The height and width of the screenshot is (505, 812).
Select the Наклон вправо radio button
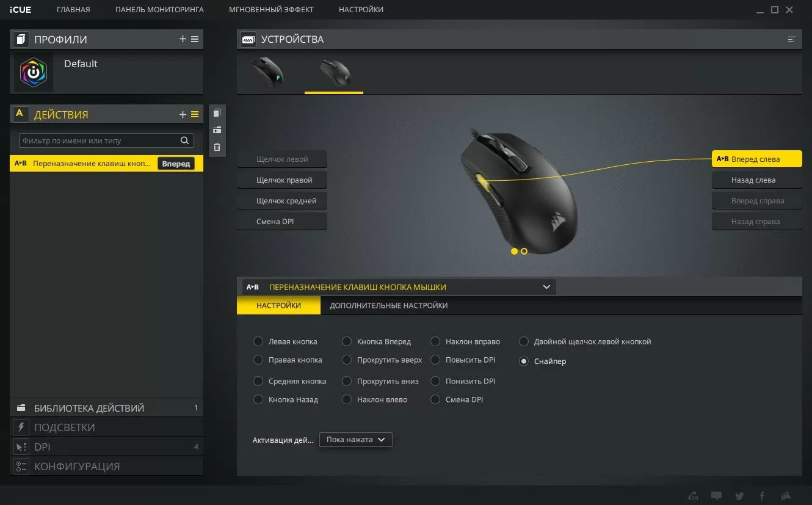click(x=435, y=341)
